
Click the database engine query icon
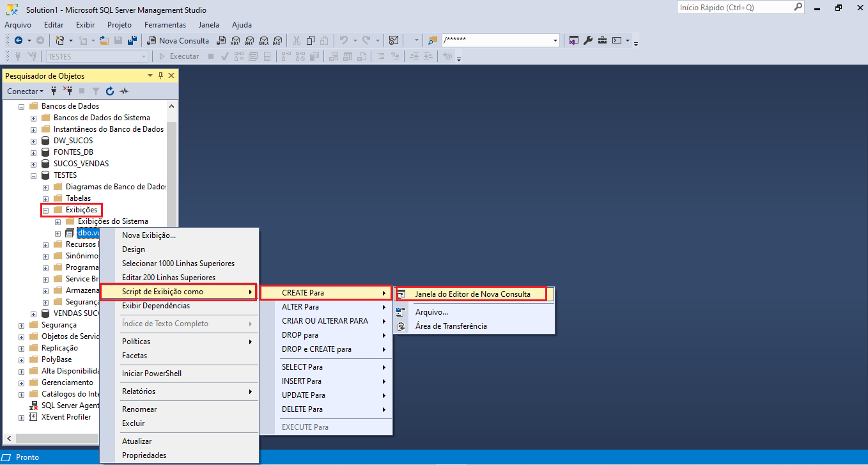point(221,40)
